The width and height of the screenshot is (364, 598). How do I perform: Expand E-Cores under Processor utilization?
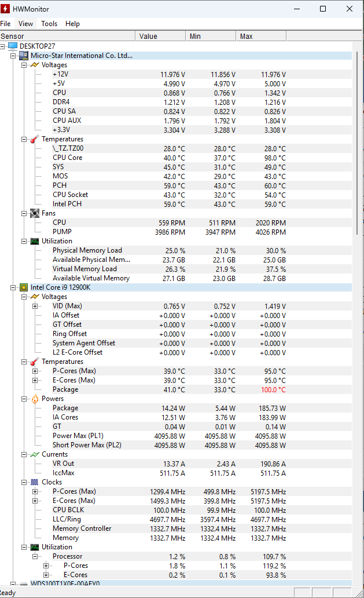(x=46, y=575)
